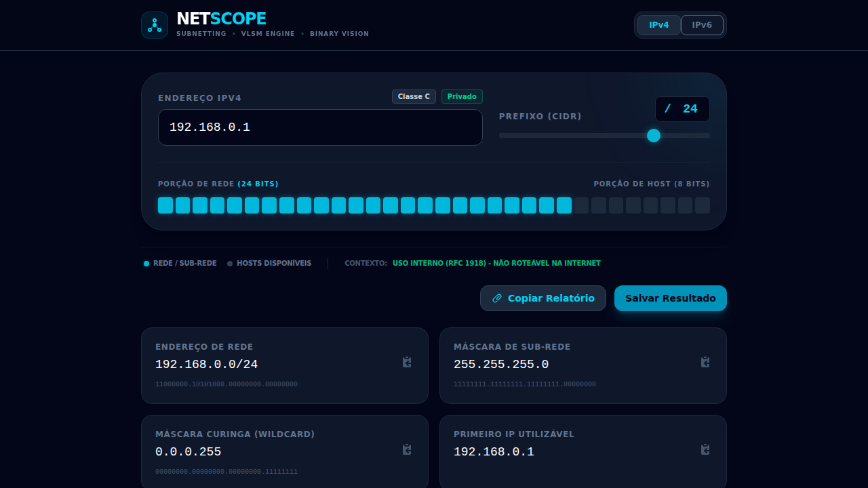Click the Salvar Resultado button
This screenshot has height=488, width=868.
[670, 298]
